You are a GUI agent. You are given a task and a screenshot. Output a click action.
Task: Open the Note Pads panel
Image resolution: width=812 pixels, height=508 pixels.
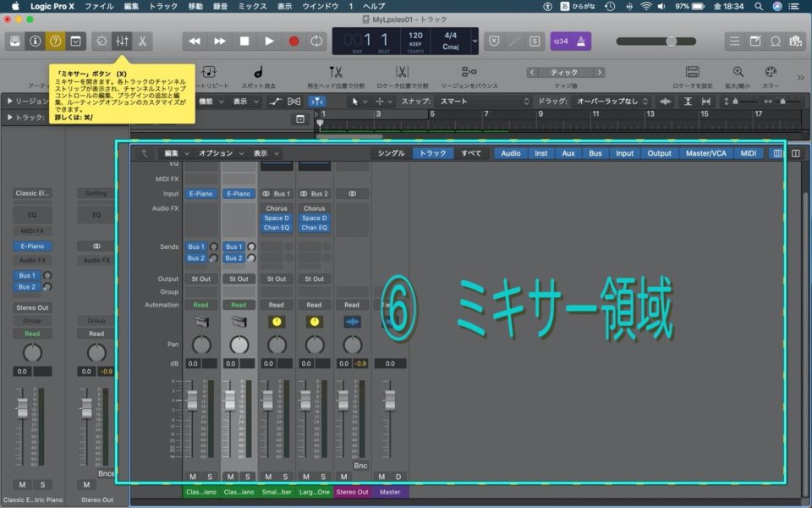pos(755,41)
